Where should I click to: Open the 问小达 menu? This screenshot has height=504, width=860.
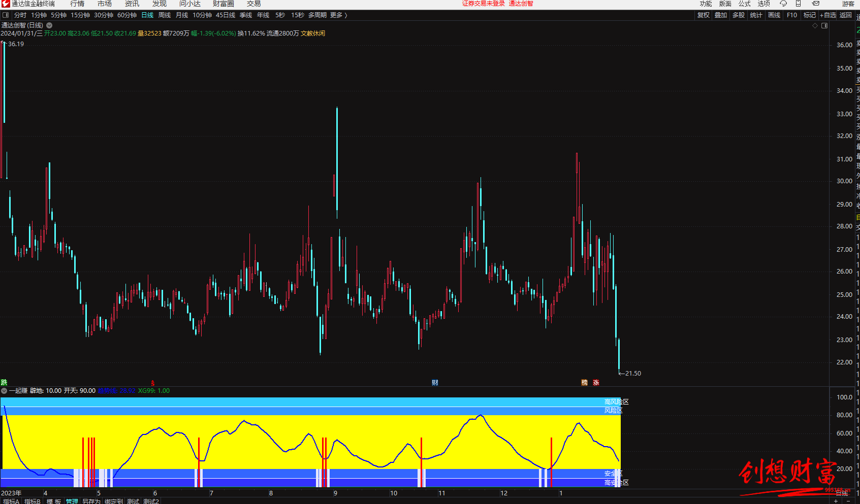click(190, 4)
